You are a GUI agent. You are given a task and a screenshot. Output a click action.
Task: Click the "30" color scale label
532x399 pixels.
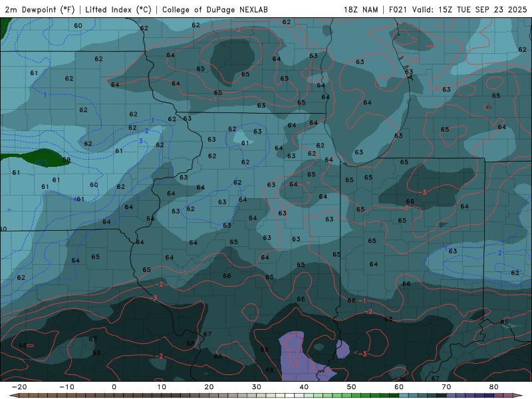click(257, 387)
